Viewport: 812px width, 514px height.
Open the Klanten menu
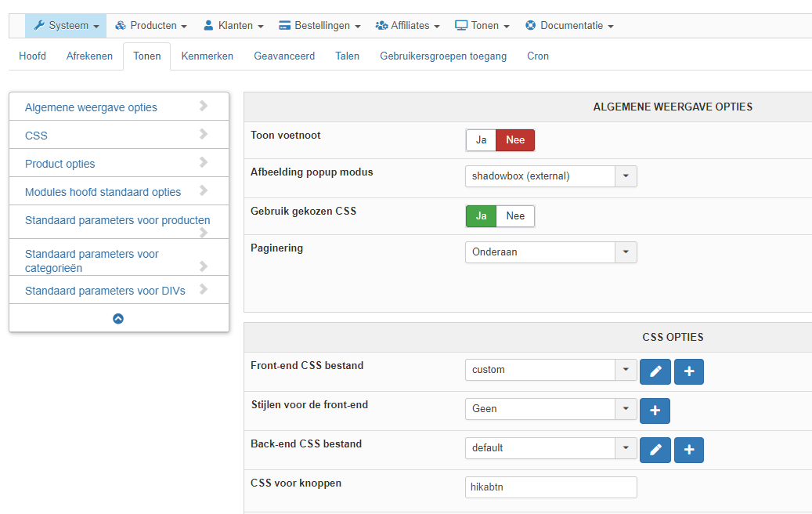[x=233, y=25]
